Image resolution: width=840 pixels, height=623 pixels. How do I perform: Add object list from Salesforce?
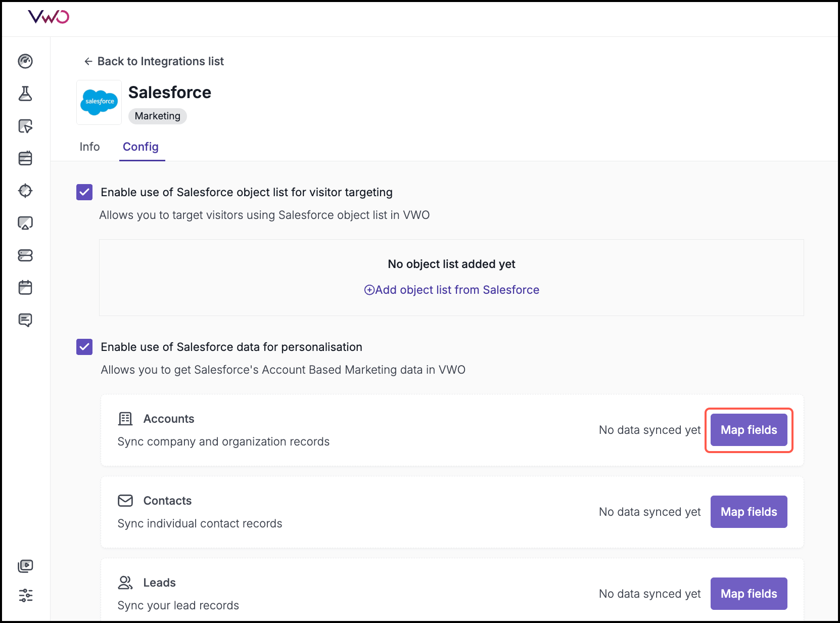(x=451, y=290)
